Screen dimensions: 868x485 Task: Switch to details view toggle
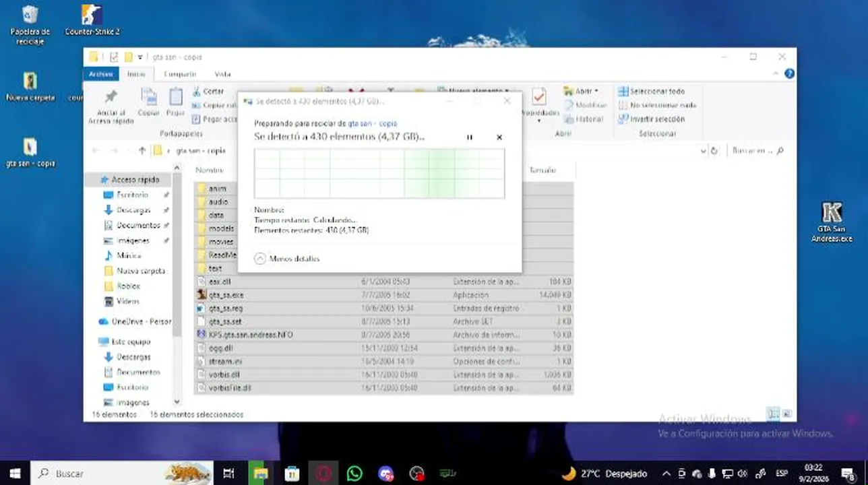coord(774,414)
